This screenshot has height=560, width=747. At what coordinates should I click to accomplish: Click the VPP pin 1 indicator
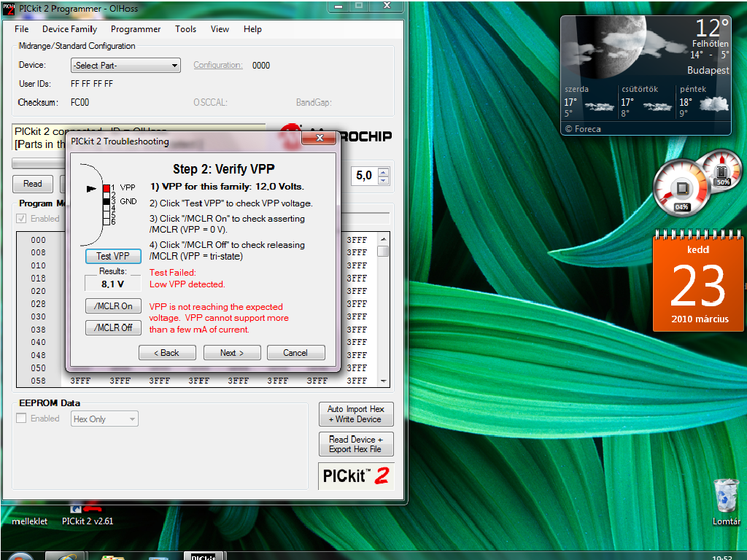click(x=107, y=188)
